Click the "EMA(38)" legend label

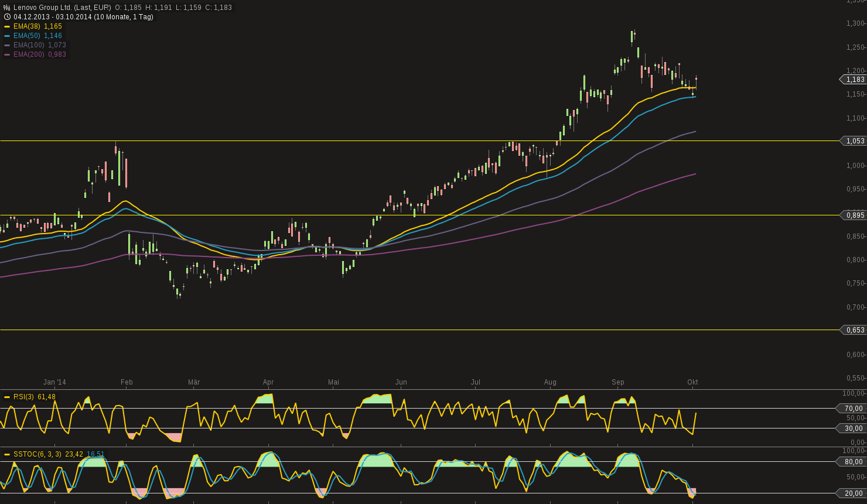(x=27, y=26)
